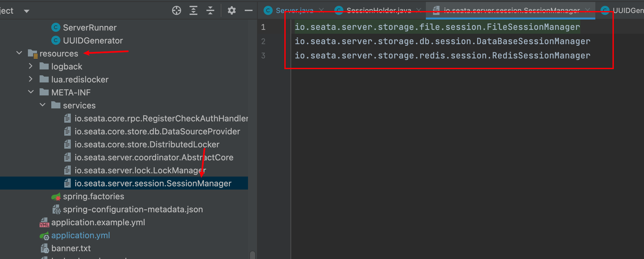Collapse the META-INF folder
This screenshot has height=259, width=644.
[31, 92]
